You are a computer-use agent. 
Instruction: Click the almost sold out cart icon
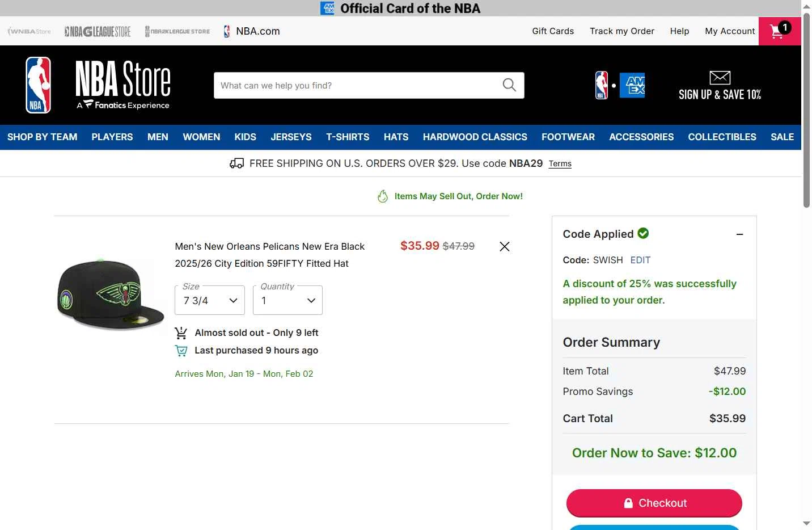181,333
